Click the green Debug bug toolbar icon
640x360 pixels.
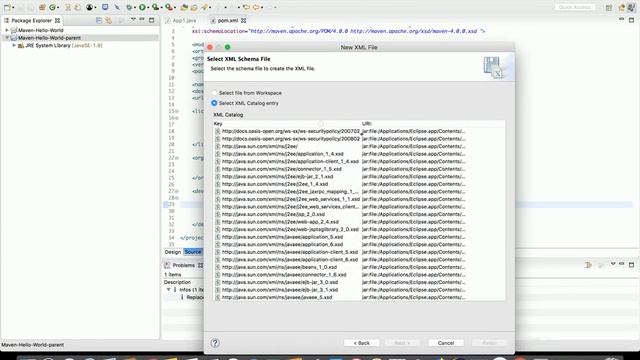129,7
